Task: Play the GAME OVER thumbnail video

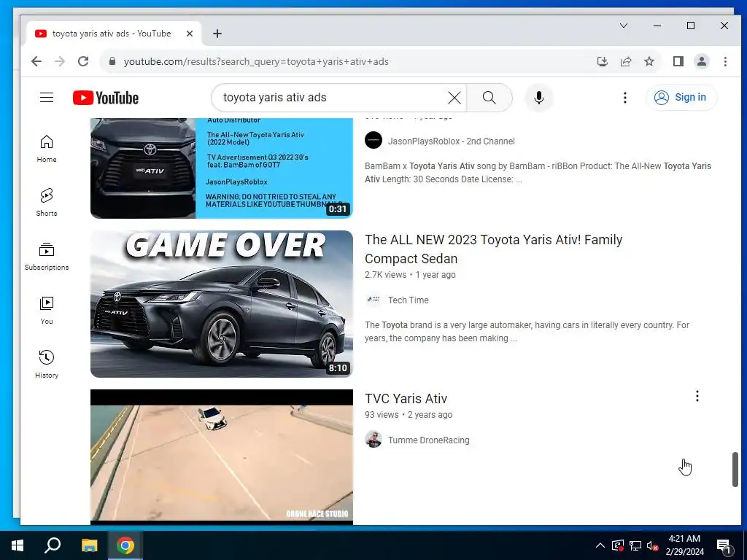Action: [222, 304]
